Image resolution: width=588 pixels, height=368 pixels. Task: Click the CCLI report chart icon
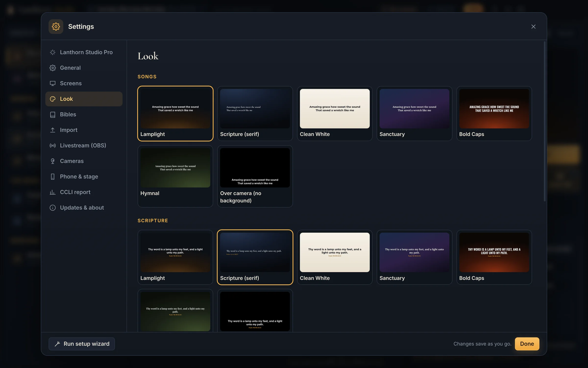(x=53, y=192)
